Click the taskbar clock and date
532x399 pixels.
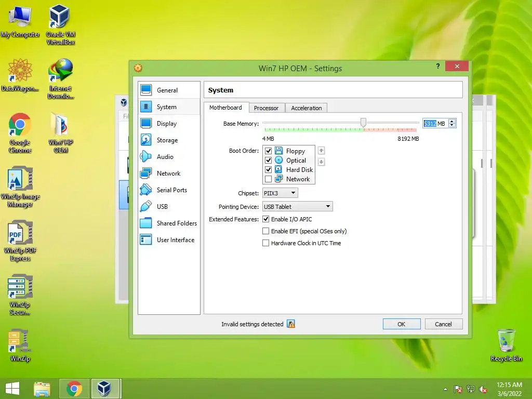point(509,389)
